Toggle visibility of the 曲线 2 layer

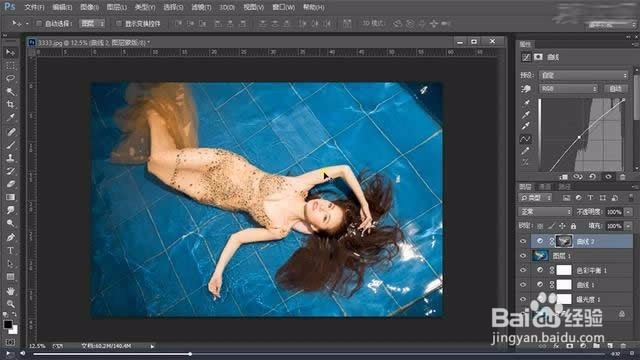(x=523, y=241)
